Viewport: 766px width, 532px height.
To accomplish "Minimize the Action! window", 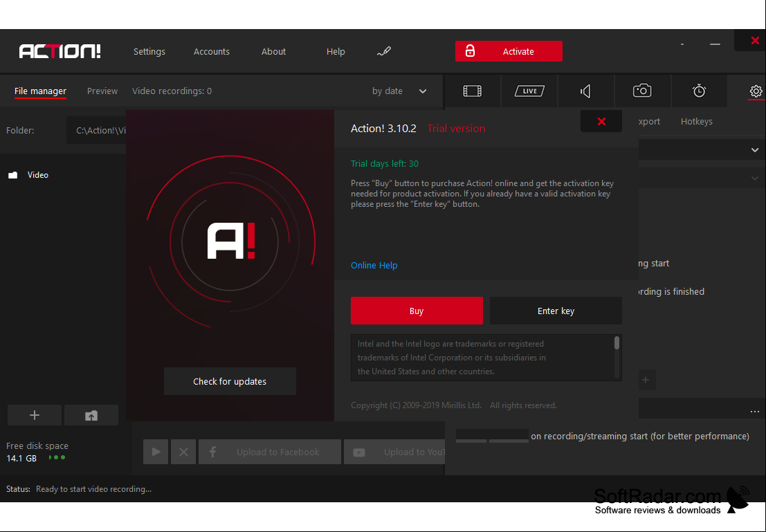I will pyautogui.click(x=715, y=44).
